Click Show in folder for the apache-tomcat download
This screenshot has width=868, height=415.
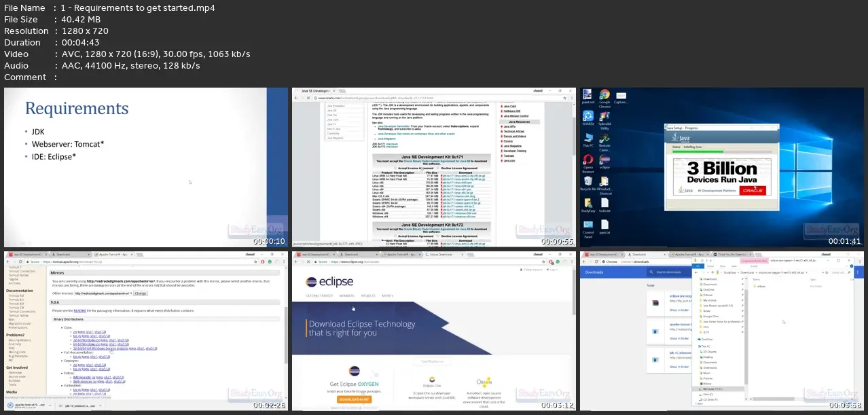click(x=679, y=338)
